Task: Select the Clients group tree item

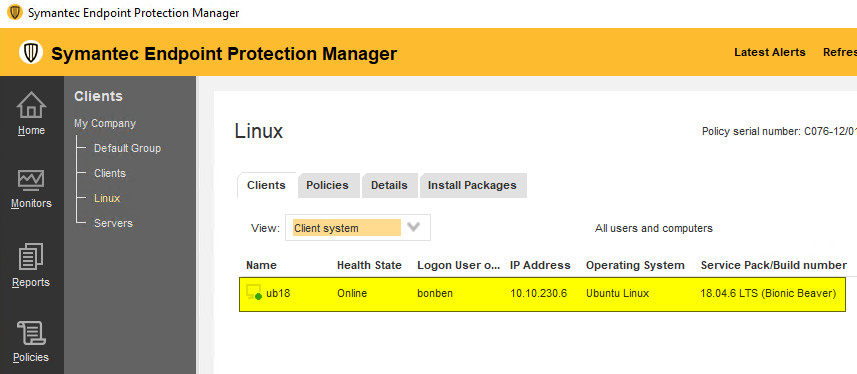Action: [110, 173]
